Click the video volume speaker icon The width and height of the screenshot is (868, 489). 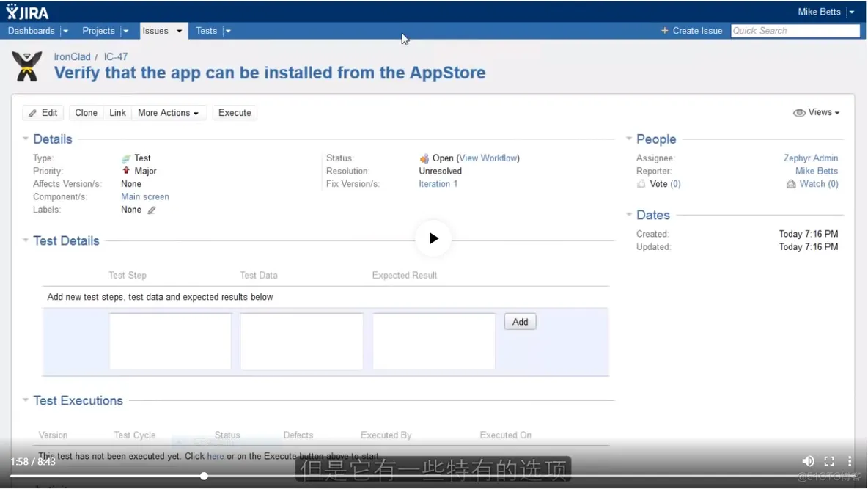(x=808, y=460)
